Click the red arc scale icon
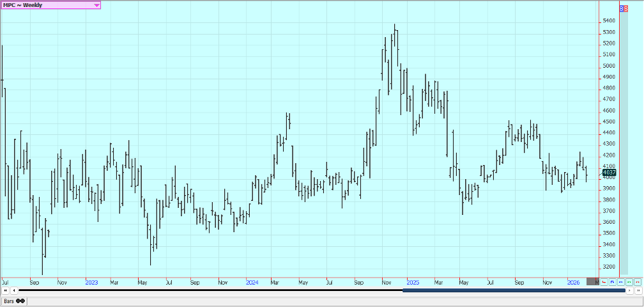 point(637,281)
